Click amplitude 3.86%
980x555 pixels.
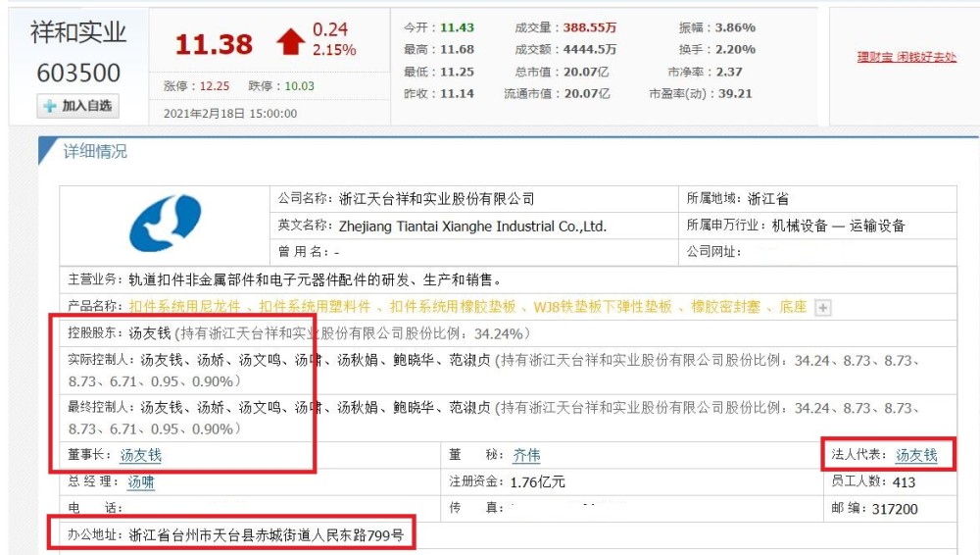(x=735, y=27)
